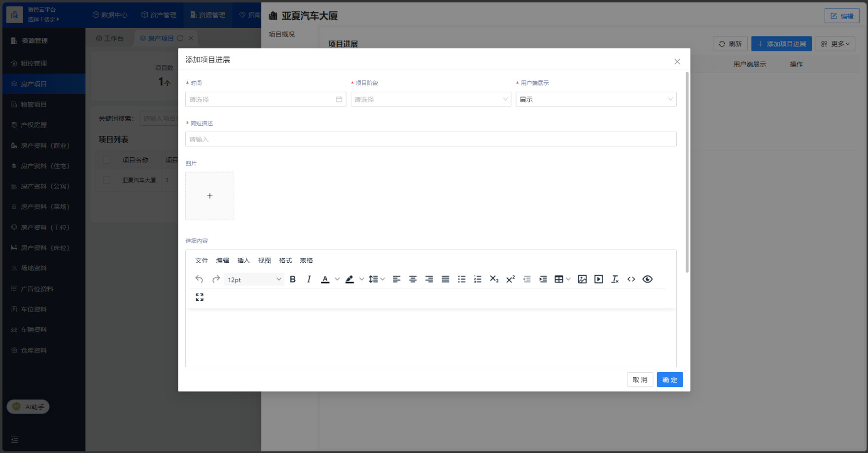868x453 pixels.
Task: Insert media with the play-box icon
Action: pos(599,279)
